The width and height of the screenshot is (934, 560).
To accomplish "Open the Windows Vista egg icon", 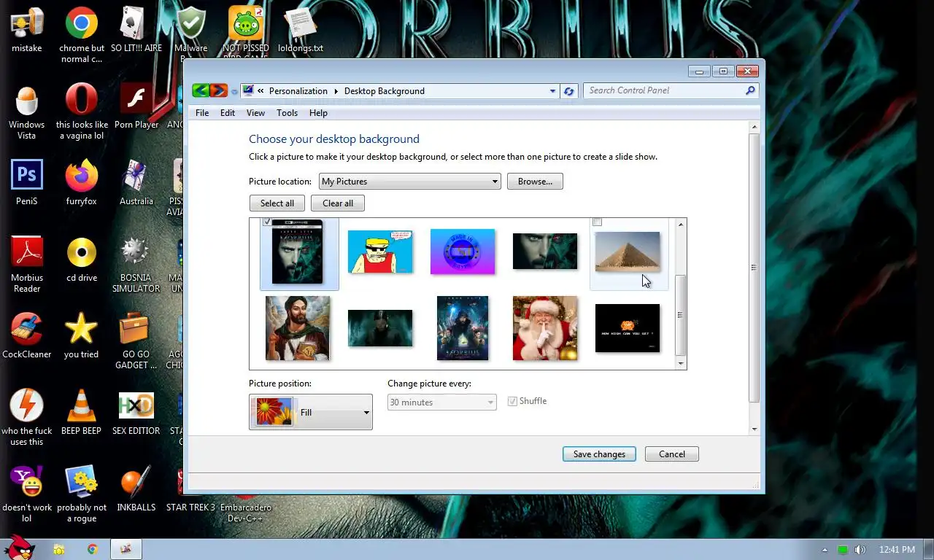I will 27,100.
